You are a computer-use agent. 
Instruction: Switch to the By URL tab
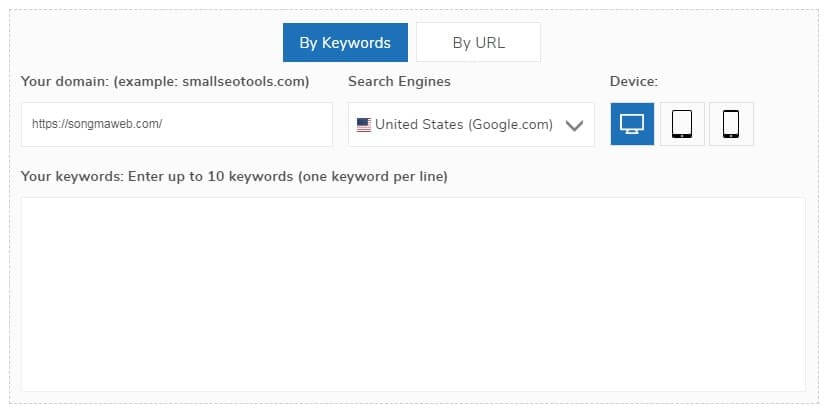point(479,42)
